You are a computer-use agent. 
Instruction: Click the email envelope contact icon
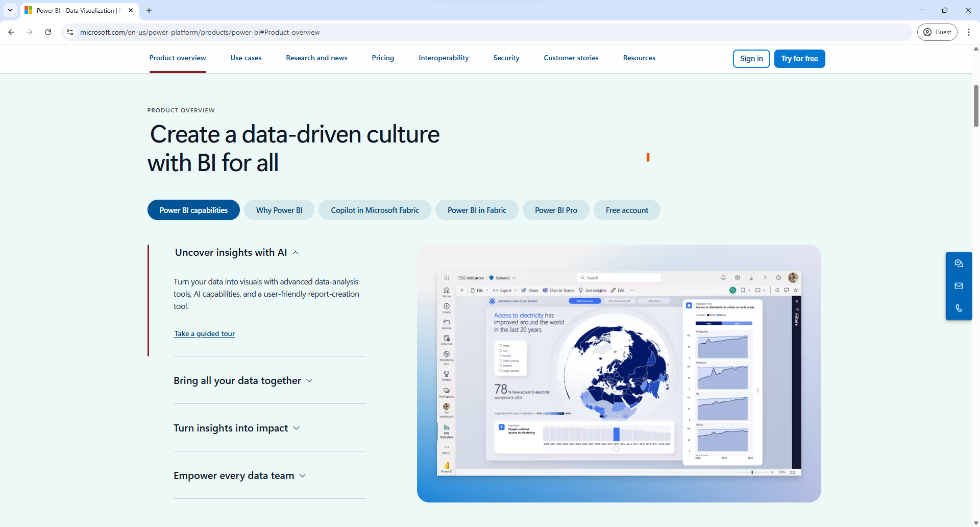pyautogui.click(x=959, y=286)
